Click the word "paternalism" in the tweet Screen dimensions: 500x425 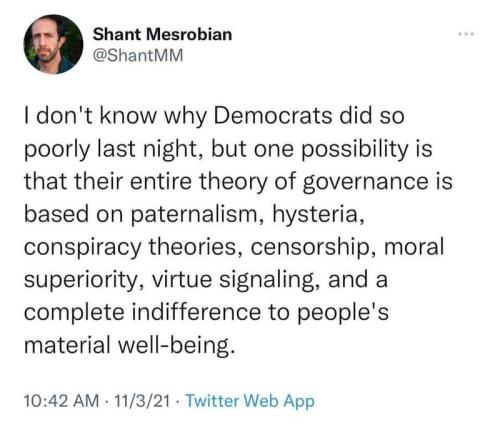pos(197,215)
